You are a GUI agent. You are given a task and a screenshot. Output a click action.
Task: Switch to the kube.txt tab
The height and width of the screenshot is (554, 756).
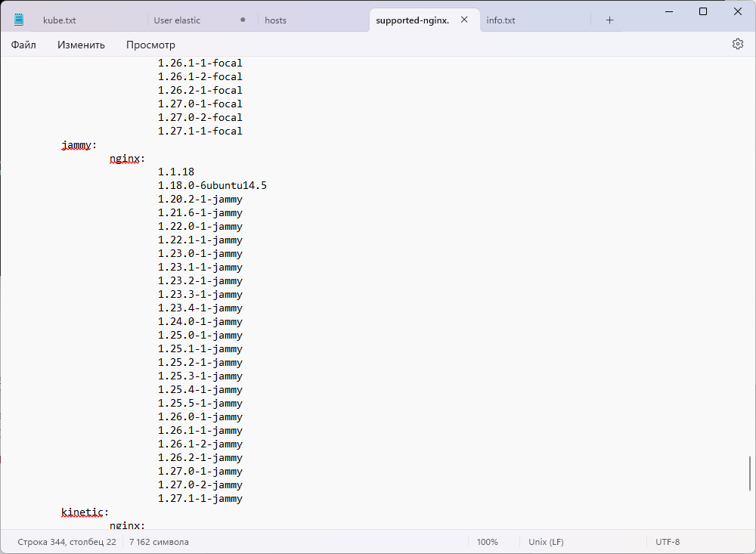pyautogui.click(x=59, y=20)
